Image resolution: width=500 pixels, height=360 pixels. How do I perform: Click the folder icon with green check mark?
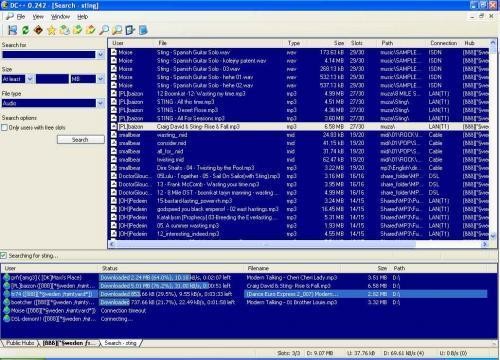78,30
